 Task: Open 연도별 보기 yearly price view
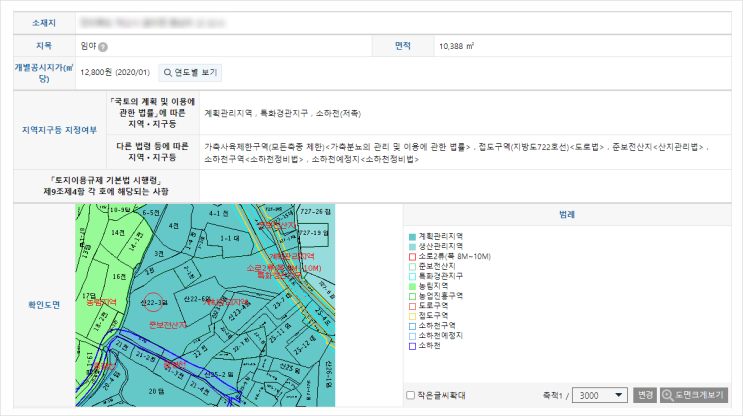pyautogui.click(x=190, y=72)
